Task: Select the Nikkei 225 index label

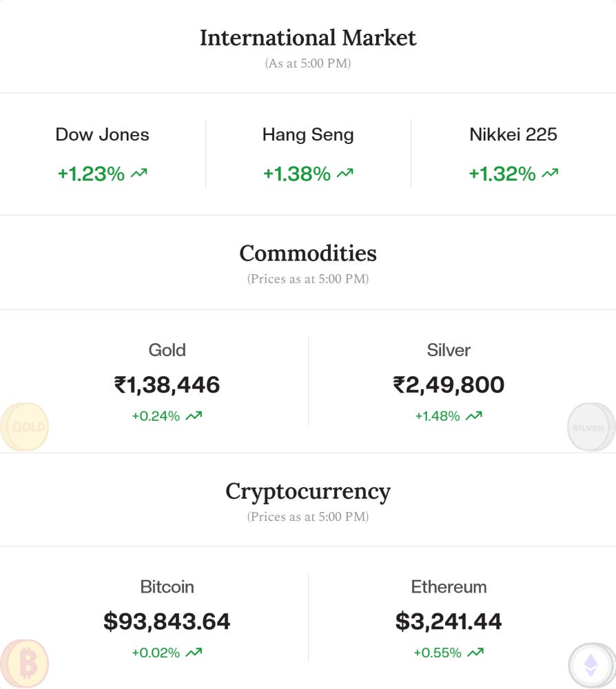Action: 513,134
